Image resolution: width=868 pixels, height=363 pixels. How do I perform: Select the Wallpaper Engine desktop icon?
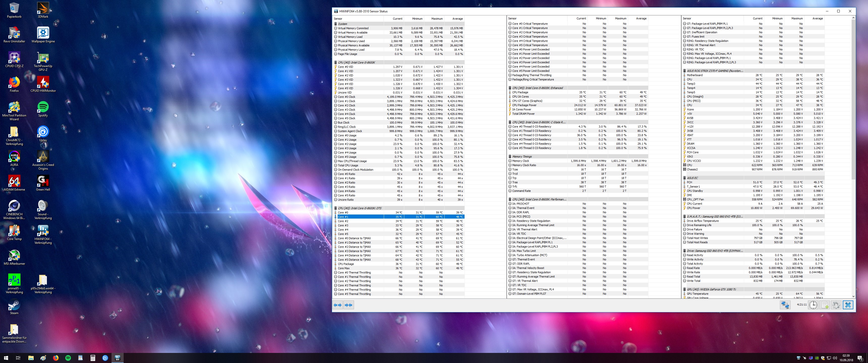point(43,35)
